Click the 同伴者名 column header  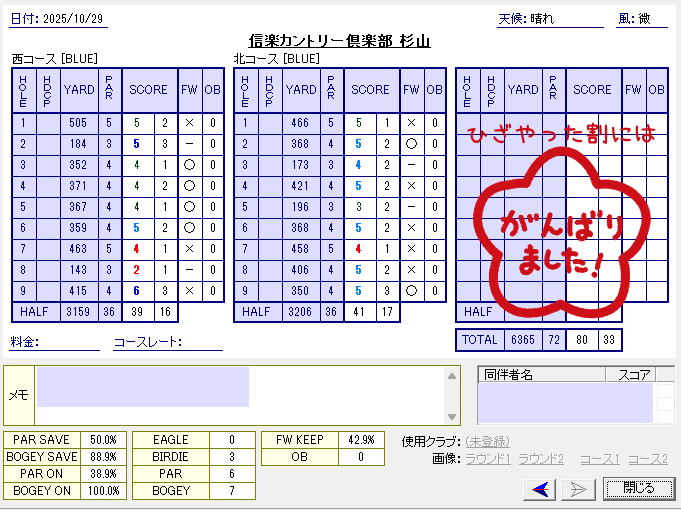click(x=540, y=375)
